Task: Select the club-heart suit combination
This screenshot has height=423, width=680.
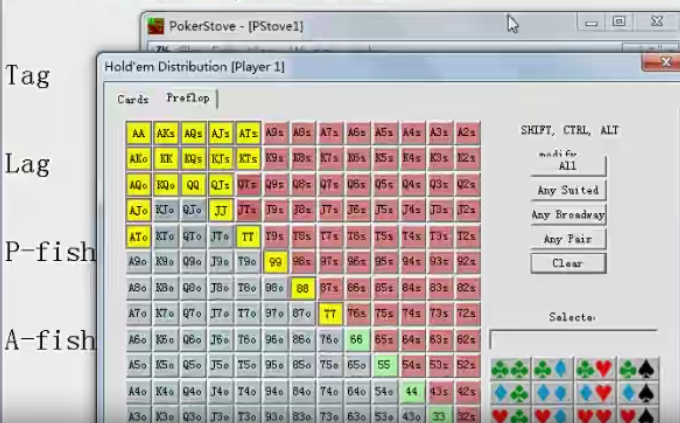Action: pos(595,369)
